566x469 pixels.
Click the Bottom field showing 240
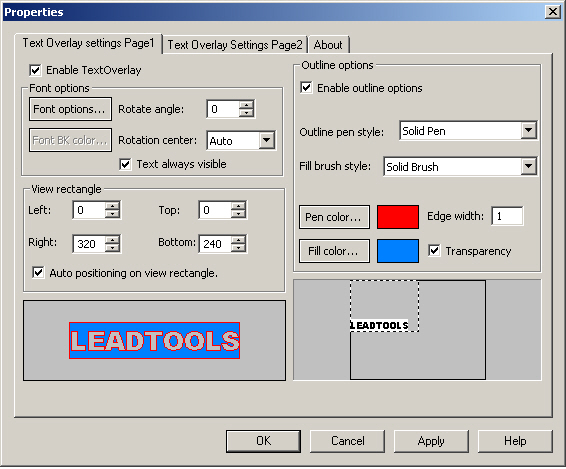tap(215, 244)
